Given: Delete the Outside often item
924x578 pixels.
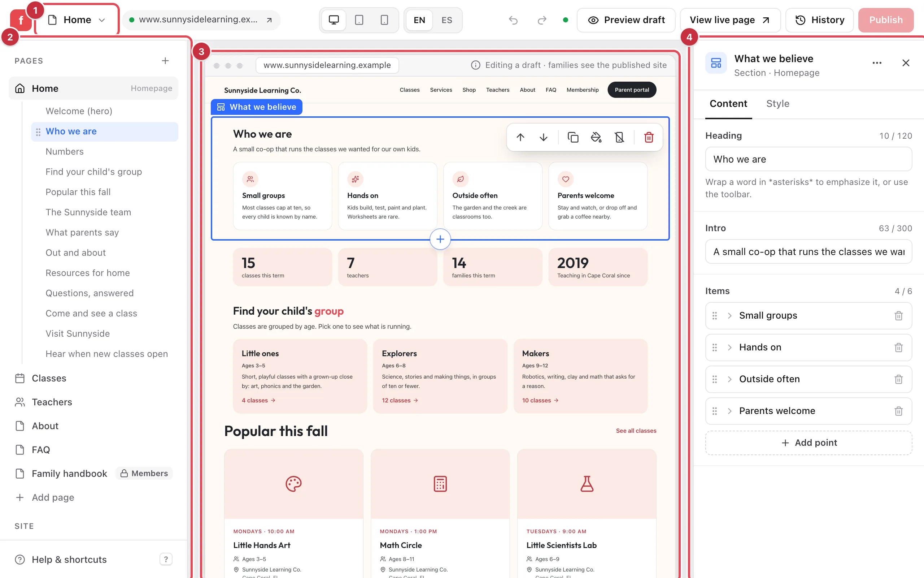Looking at the screenshot, I should [898, 379].
